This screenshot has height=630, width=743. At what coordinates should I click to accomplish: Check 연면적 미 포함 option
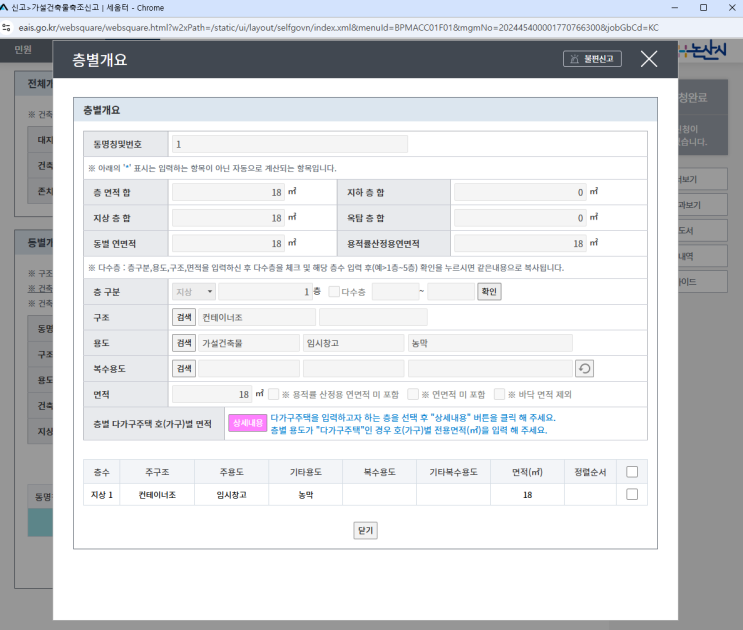coord(413,394)
